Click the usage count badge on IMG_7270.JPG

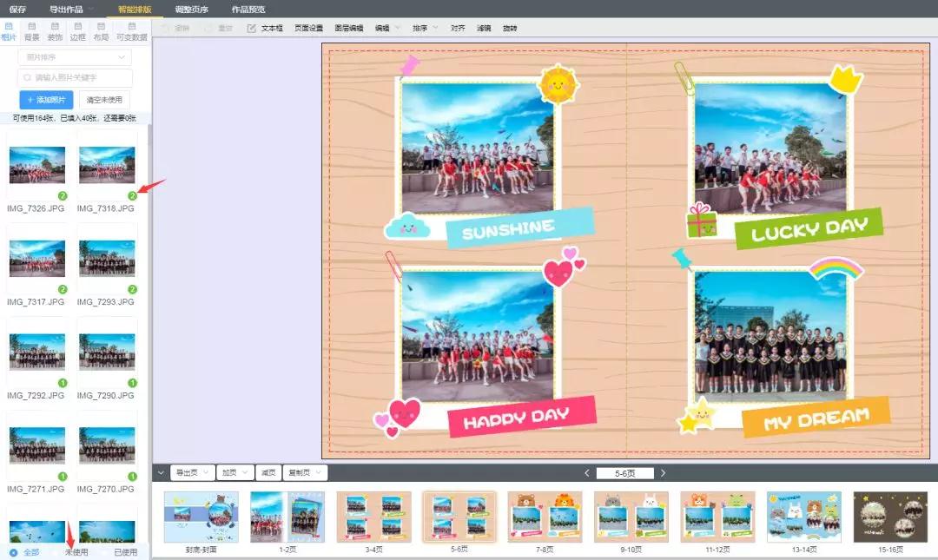pos(132,477)
